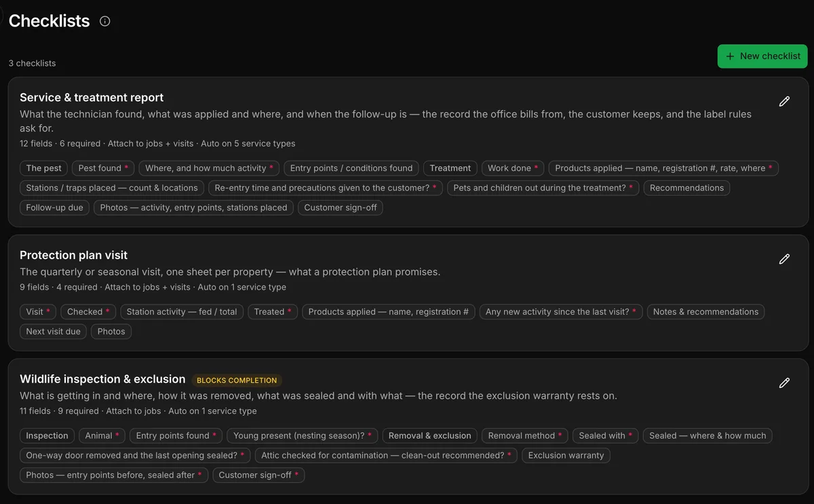Select the 'Follow-up due' chip
This screenshot has height=504, width=814.
coord(54,208)
